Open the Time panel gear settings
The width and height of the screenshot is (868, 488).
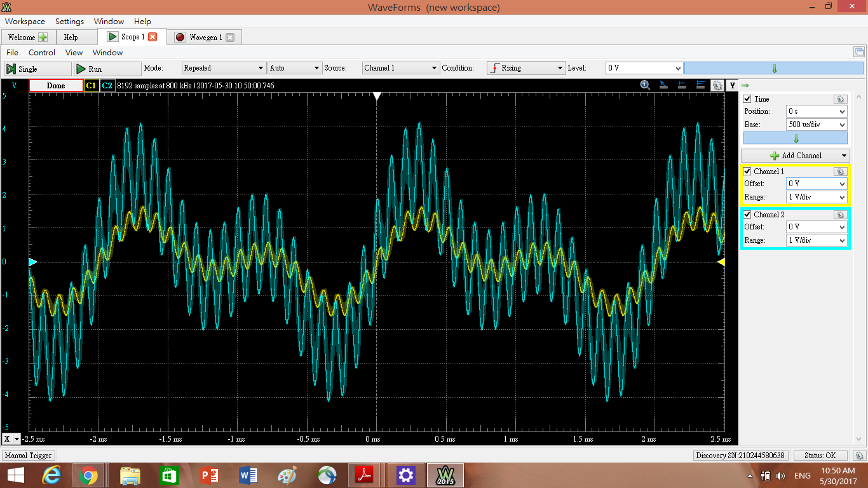pyautogui.click(x=840, y=98)
